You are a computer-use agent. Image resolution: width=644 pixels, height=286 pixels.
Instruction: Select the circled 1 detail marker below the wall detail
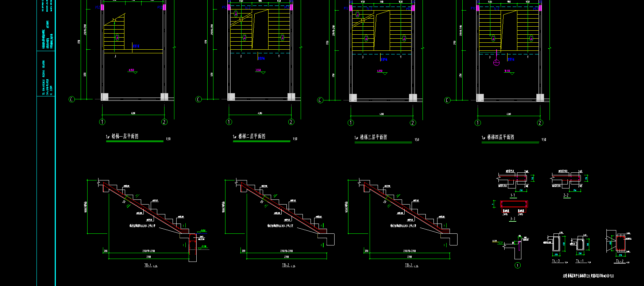tap(517, 266)
